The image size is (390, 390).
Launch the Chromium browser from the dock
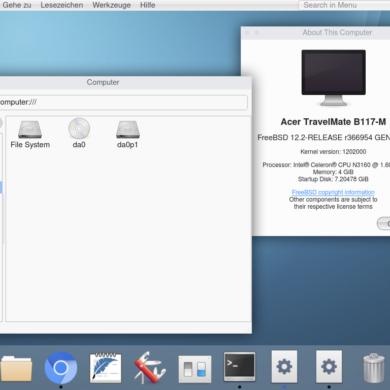61,368
